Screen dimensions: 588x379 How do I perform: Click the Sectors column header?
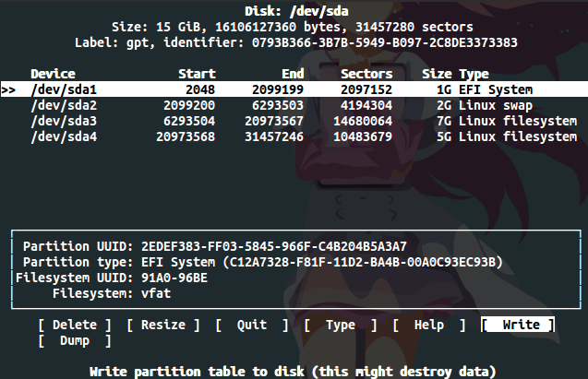[366, 74]
